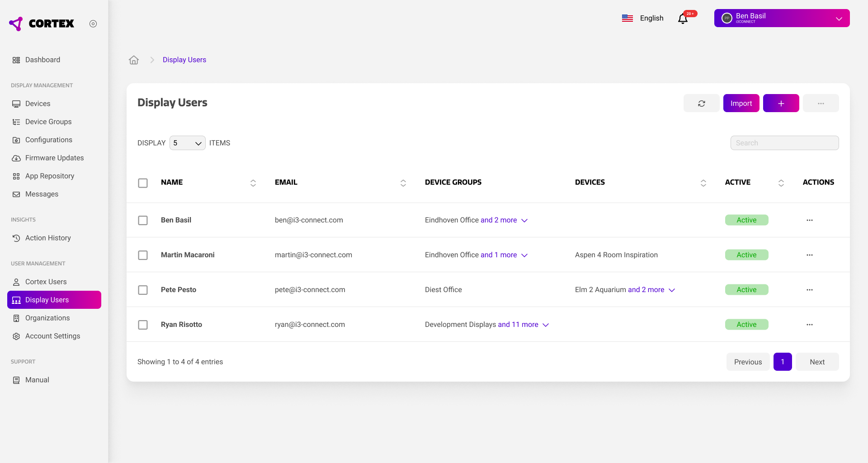Open the notifications bell
This screenshot has width=868, height=463.
tap(683, 19)
